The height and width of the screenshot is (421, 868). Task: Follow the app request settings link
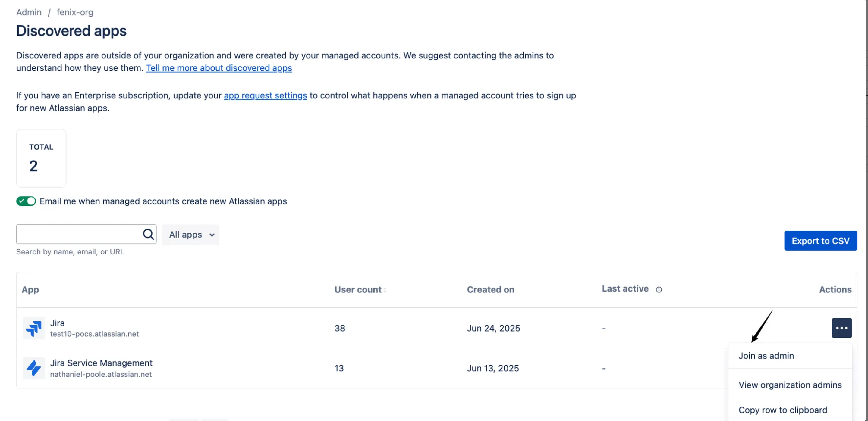(266, 96)
